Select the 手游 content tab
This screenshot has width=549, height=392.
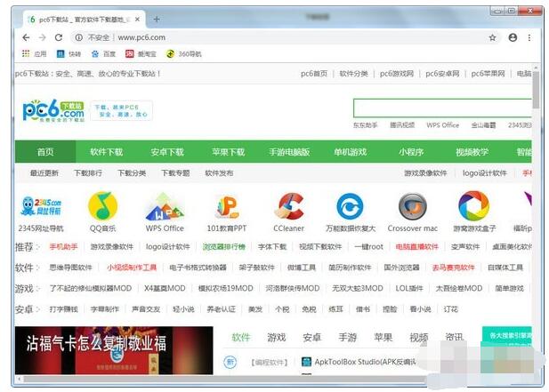click(x=348, y=337)
